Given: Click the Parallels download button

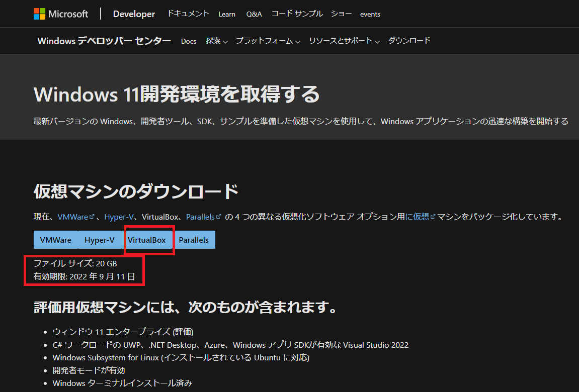Looking at the screenshot, I should [194, 240].
